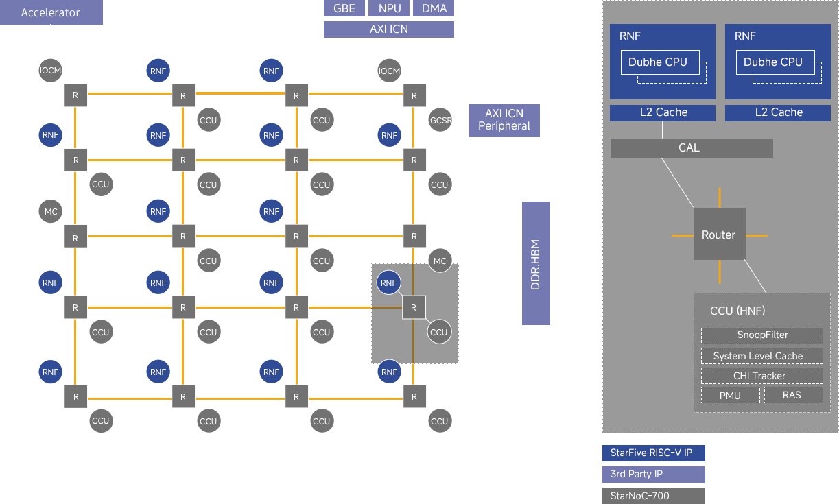Click the vertical DDR.HBM block
The image size is (839, 504).
[536, 263]
